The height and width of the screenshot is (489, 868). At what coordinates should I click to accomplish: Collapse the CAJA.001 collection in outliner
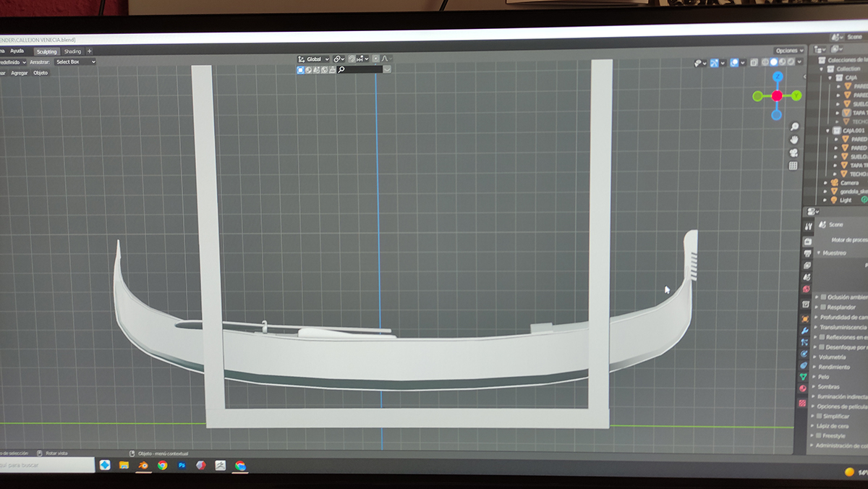830,131
